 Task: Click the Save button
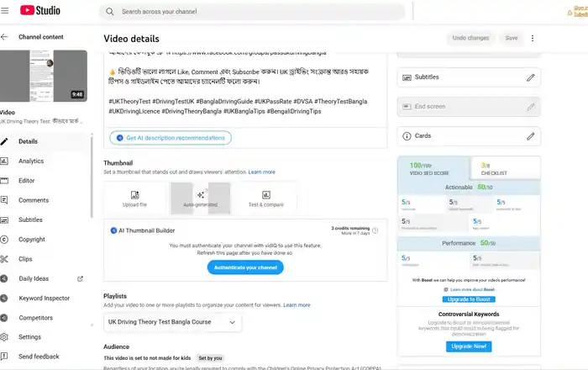point(511,38)
